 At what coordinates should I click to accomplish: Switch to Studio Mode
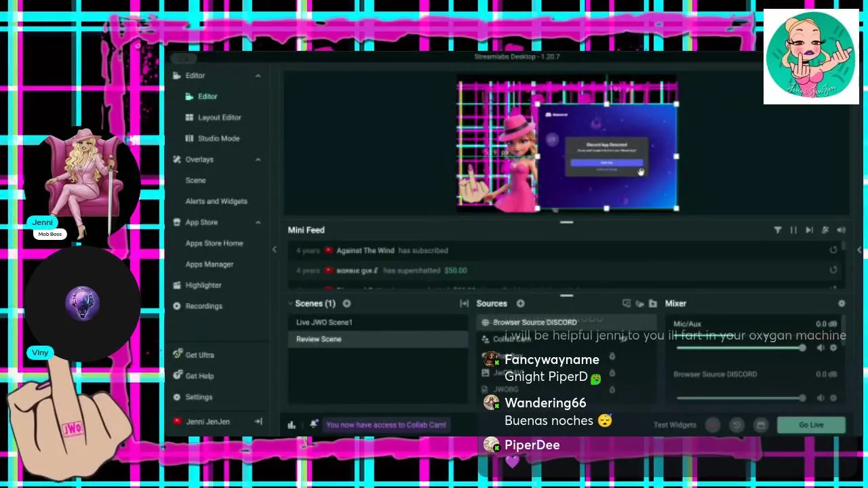[218, 138]
